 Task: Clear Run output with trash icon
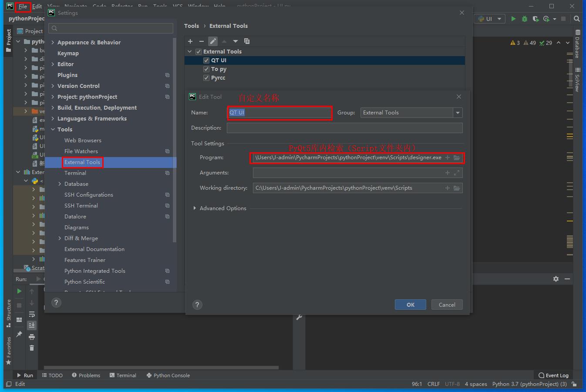(x=32, y=348)
